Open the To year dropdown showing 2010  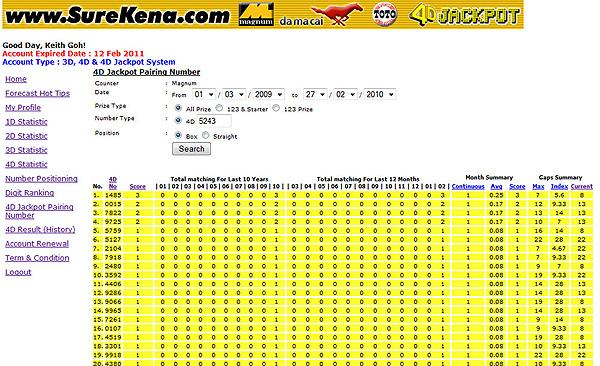[x=380, y=94]
